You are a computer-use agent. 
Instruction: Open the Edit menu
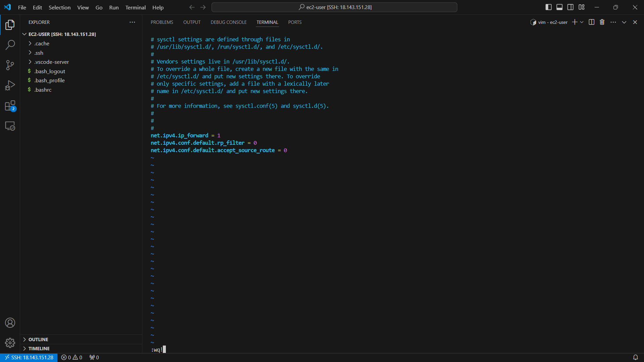37,7
